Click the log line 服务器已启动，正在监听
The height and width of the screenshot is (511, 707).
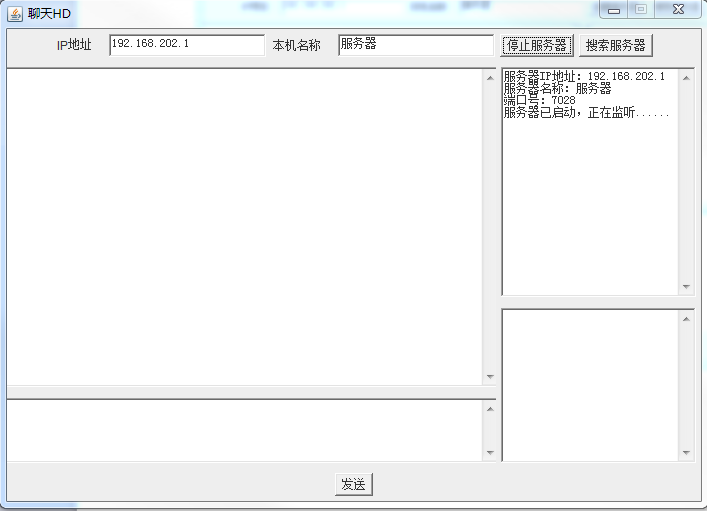(586, 112)
